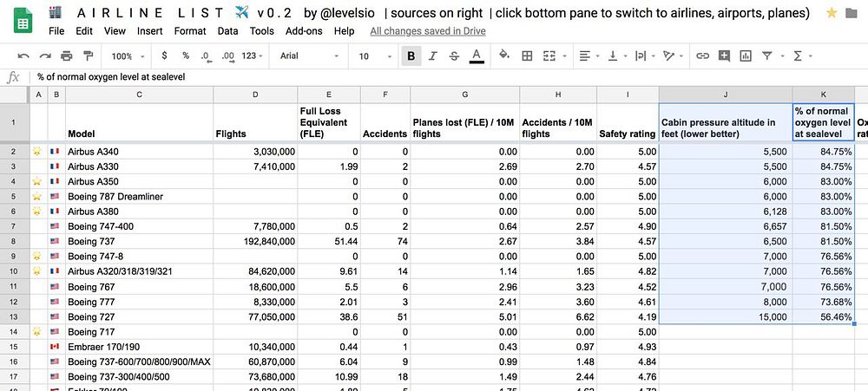This screenshot has height=391, width=868.
Task: Click the formula bar text
Action: coord(111,77)
